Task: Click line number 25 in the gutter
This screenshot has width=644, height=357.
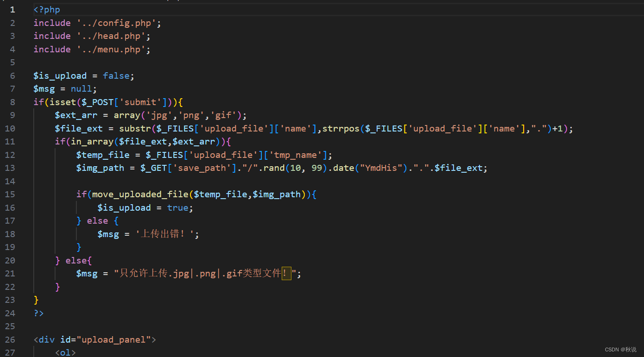Action: coord(10,326)
